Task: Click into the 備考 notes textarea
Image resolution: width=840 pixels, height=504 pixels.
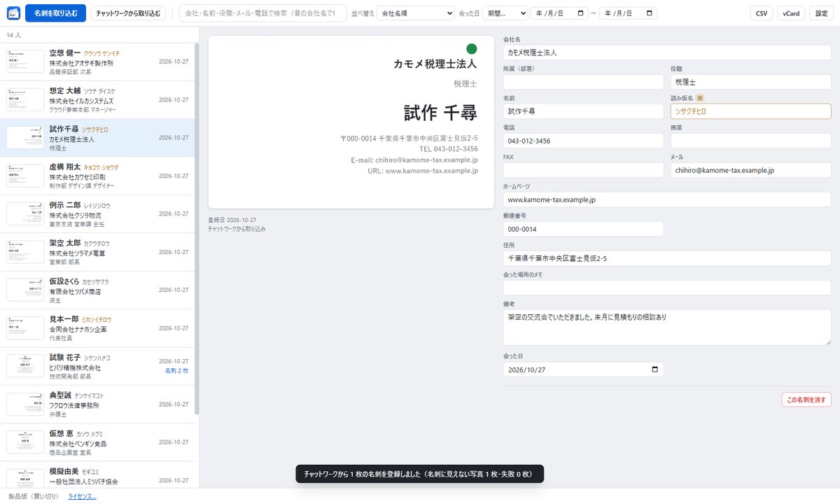Action: coord(667,327)
